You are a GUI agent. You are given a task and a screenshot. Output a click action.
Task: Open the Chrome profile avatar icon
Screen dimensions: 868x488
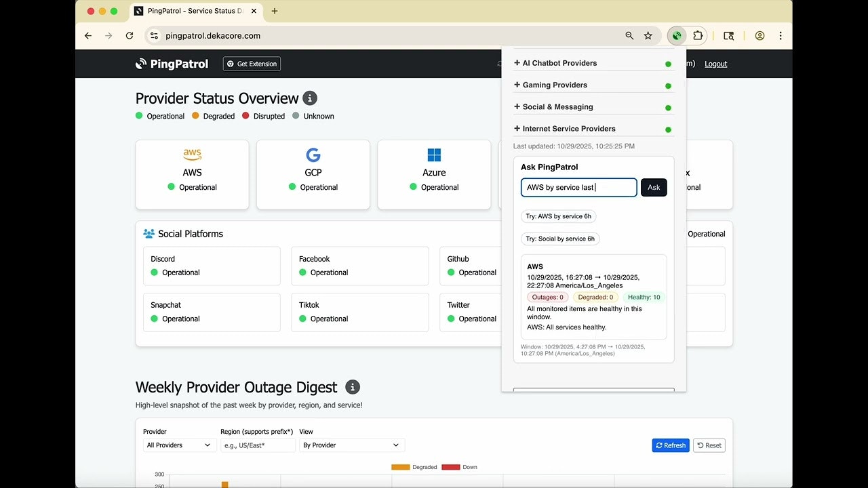coord(759,36)
